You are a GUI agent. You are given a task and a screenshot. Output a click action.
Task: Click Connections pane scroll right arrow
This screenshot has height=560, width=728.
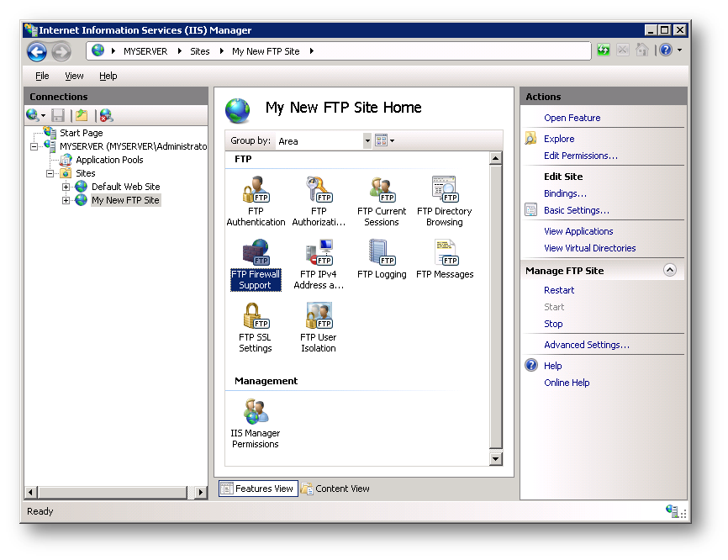(201, 492)
